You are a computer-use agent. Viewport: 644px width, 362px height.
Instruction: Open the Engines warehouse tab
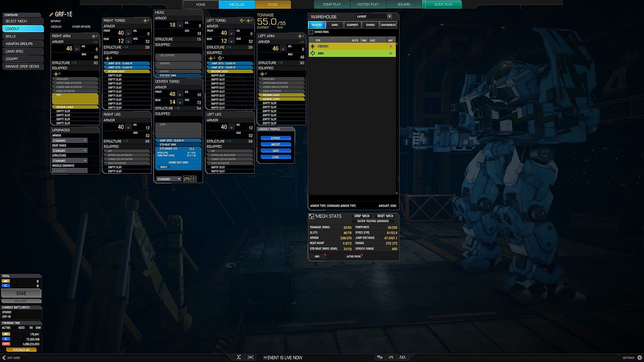(x=370, y=25)
